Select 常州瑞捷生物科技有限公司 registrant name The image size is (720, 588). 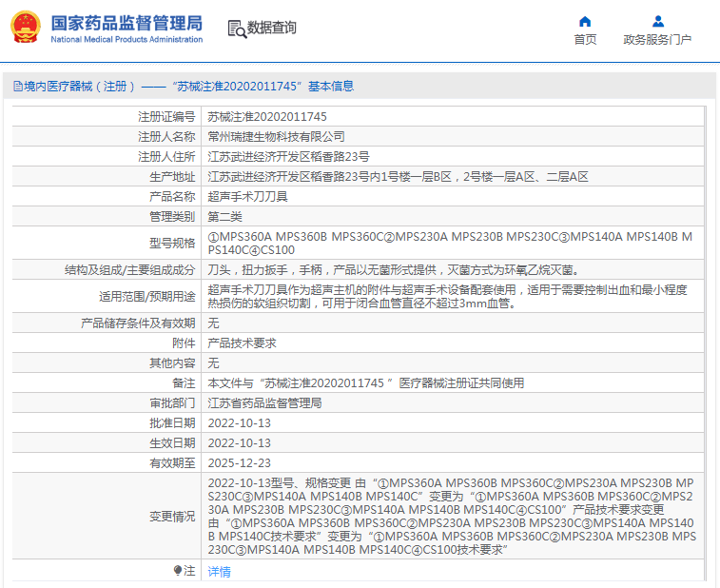(276, 136)
